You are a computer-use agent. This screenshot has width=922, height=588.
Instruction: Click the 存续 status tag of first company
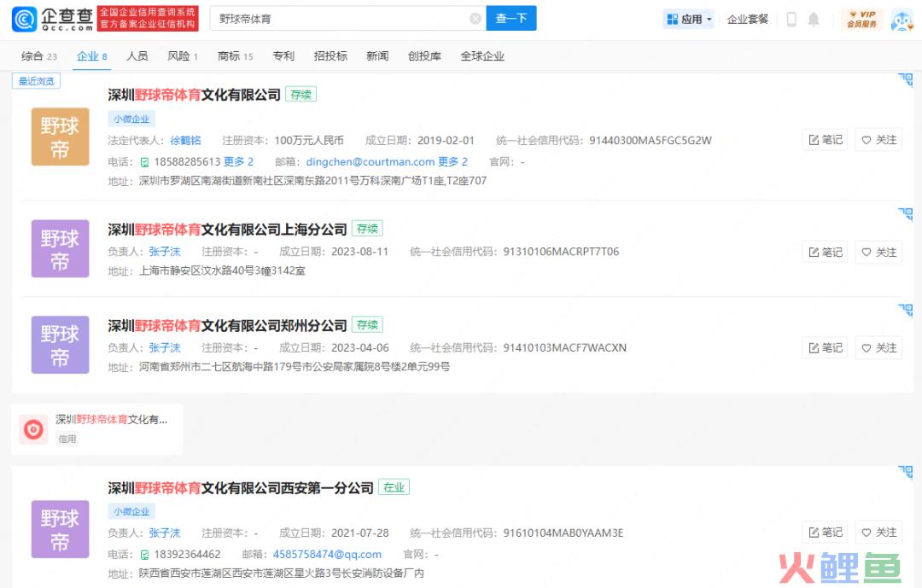click(x=301, y=95)
